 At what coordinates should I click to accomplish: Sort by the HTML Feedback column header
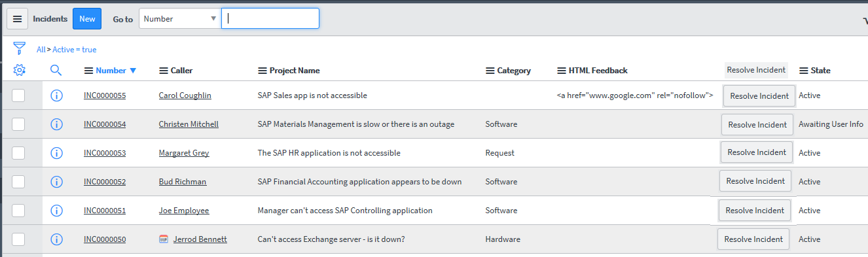point(598,71)
